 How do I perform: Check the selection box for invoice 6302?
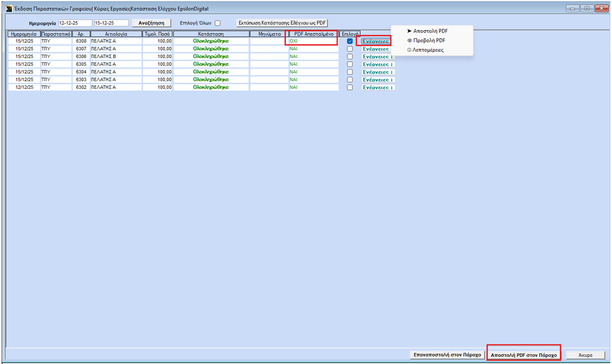pos(350,87)
